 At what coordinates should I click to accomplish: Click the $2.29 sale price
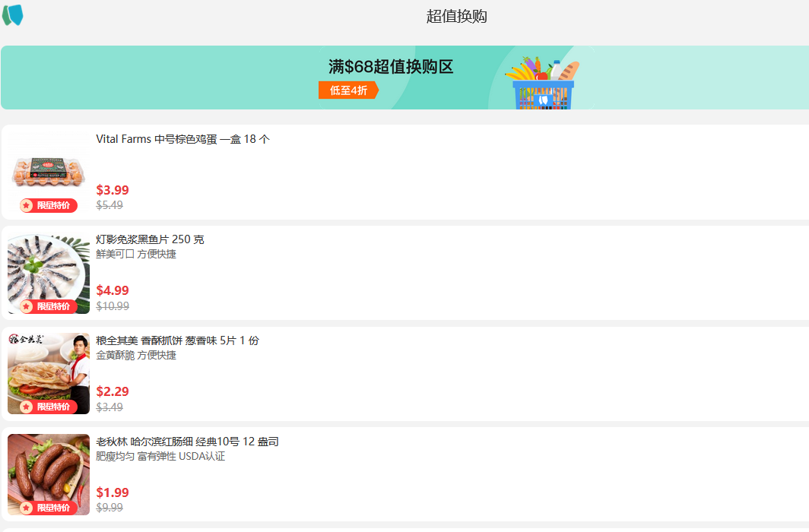point(113,392)
